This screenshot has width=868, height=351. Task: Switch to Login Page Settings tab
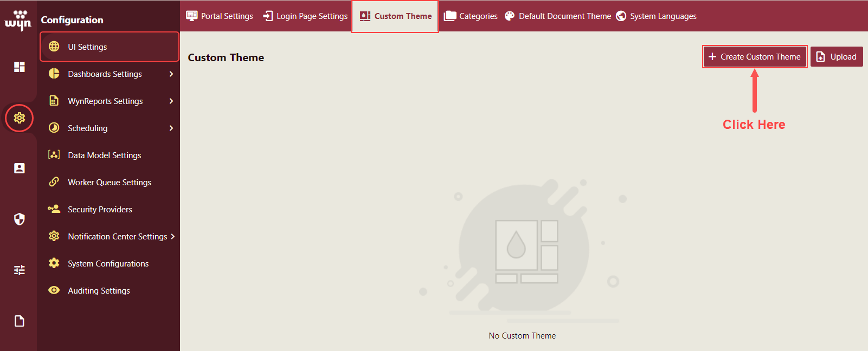point(305,16)
